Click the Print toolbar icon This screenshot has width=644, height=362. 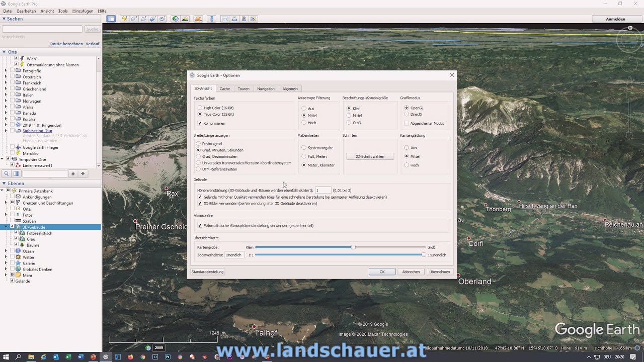pyautogui.click(x=234, y=19)
